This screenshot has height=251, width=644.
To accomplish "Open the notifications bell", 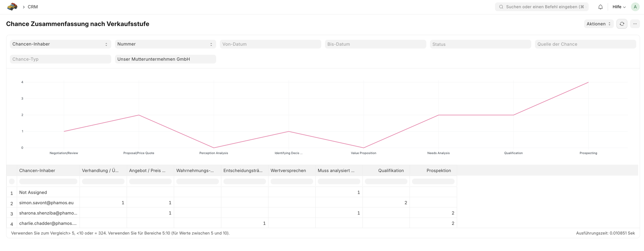I will pyautogui.click(x=600, y=7).
